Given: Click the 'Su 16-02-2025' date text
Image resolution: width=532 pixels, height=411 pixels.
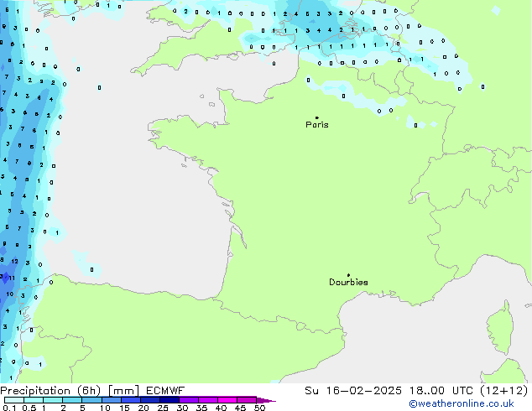Looking at the screenshot, I should coord(353,391).
